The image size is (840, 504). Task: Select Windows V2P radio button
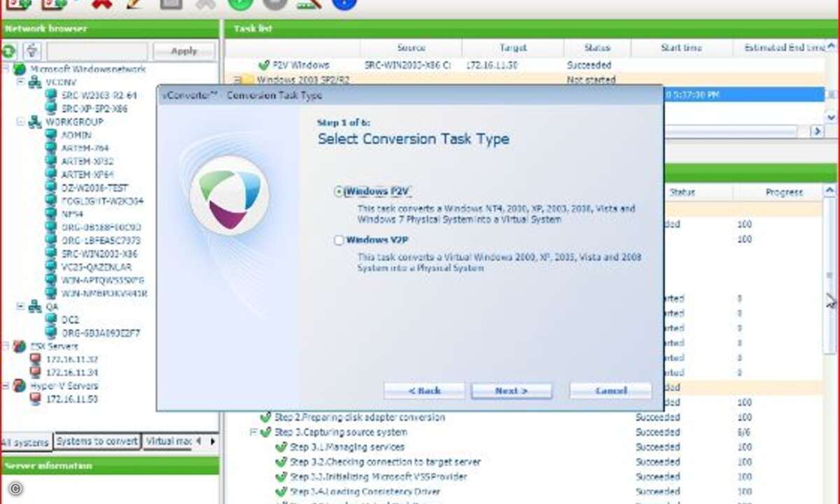tap(339, 240)
